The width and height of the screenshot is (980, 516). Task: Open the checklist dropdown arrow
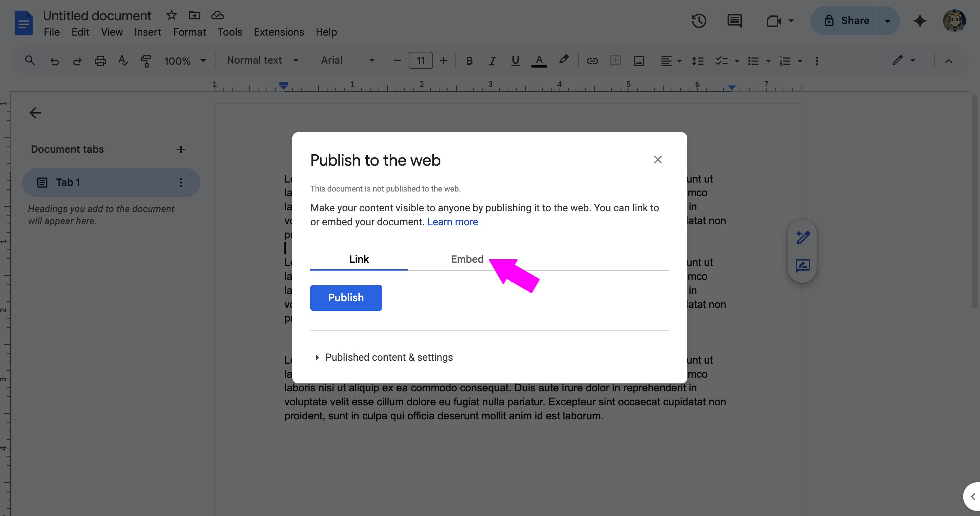[737, 61]
